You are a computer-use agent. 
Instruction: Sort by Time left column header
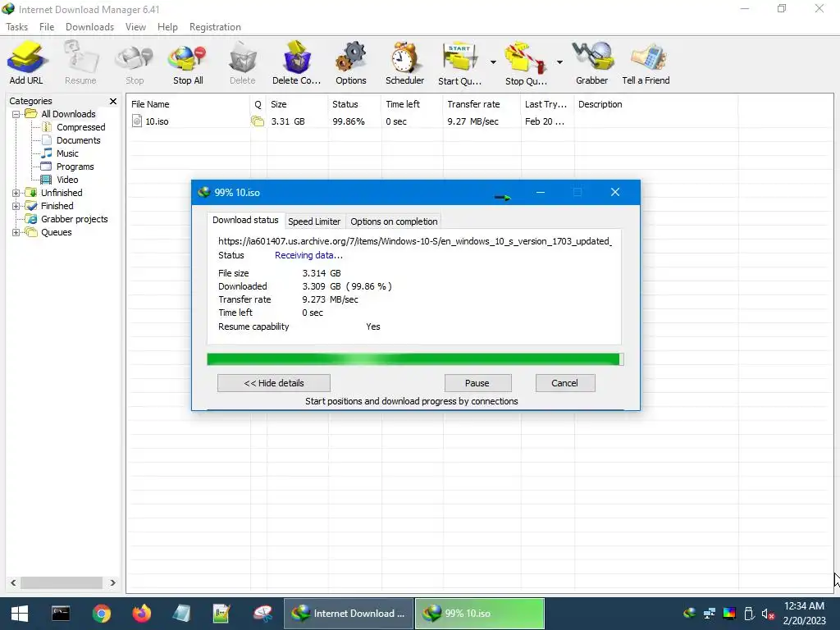point(412,104)
